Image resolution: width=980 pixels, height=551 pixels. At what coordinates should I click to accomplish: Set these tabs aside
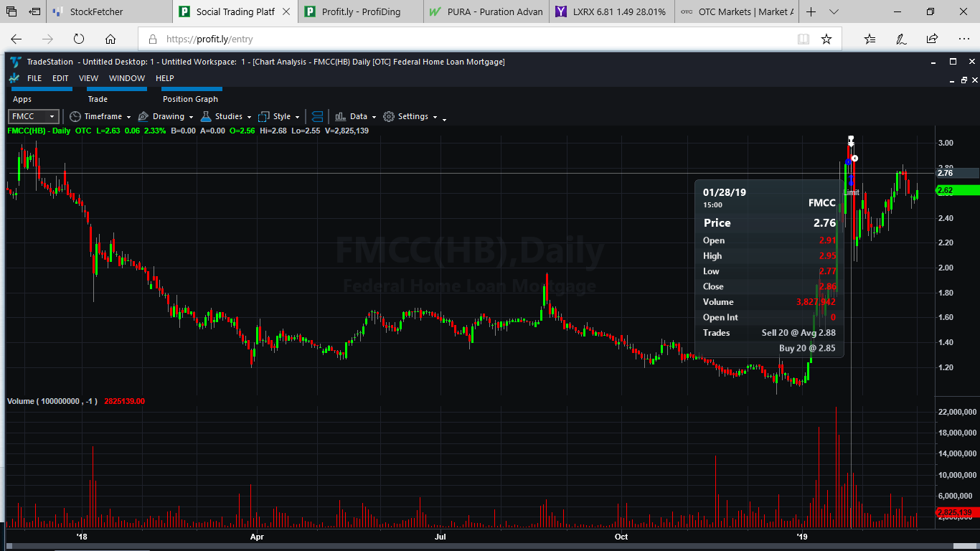tap(34, 12)
